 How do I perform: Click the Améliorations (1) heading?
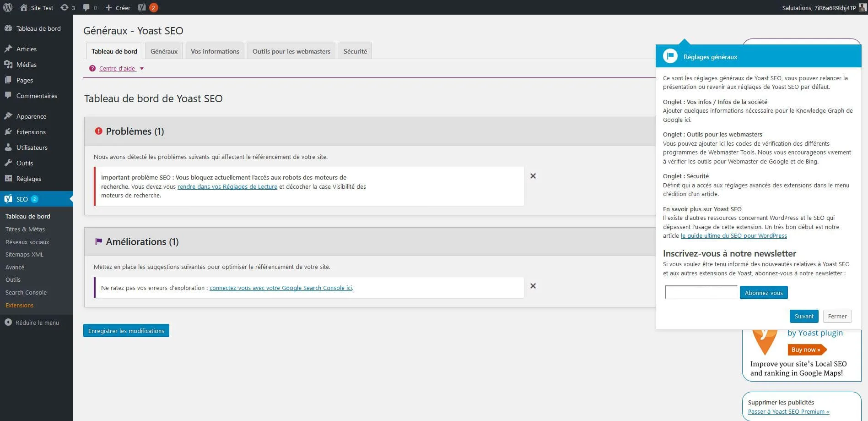(x=142, y=241)
